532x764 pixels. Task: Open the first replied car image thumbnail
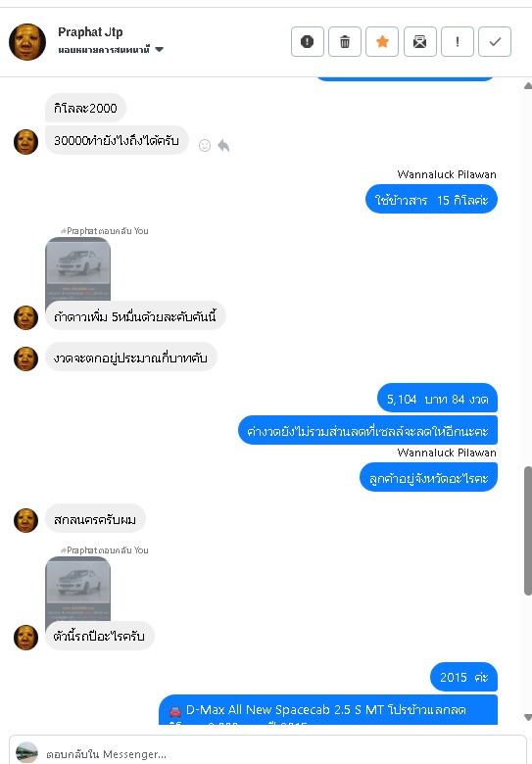pyautogui.click(x=78, y=269)
